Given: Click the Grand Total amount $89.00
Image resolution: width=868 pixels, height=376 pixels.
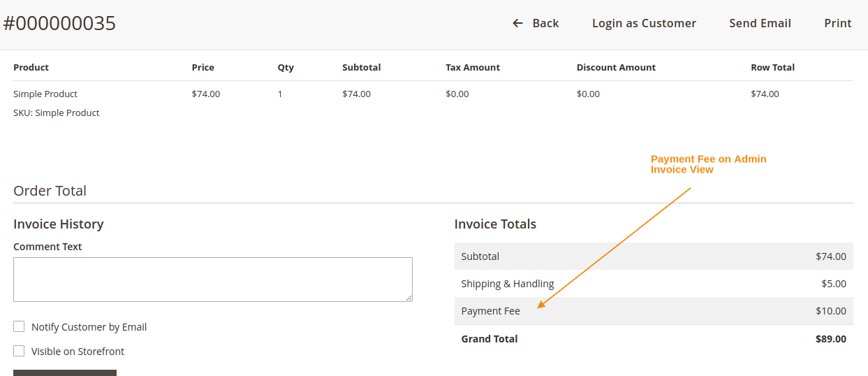Looking at the screenshot, I should pyautogui.click(x=830, y=339).
